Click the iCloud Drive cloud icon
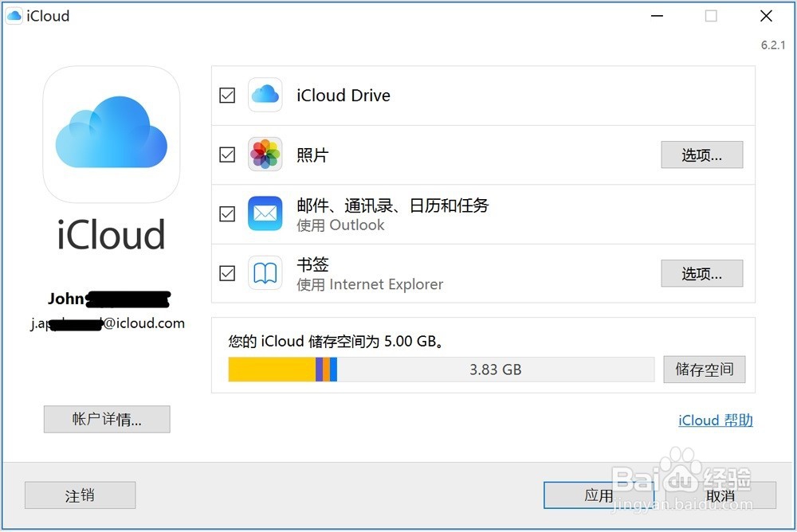 265,95
